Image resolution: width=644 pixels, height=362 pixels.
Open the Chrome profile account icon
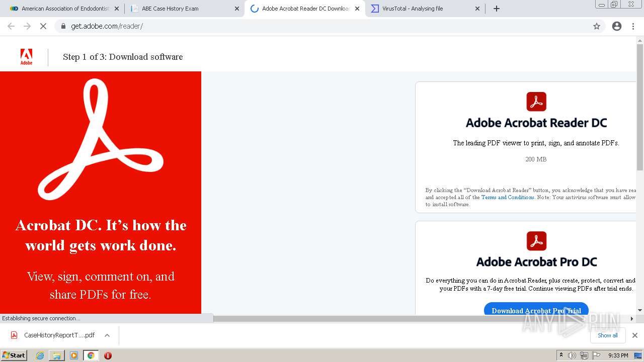tap(617, 26)
